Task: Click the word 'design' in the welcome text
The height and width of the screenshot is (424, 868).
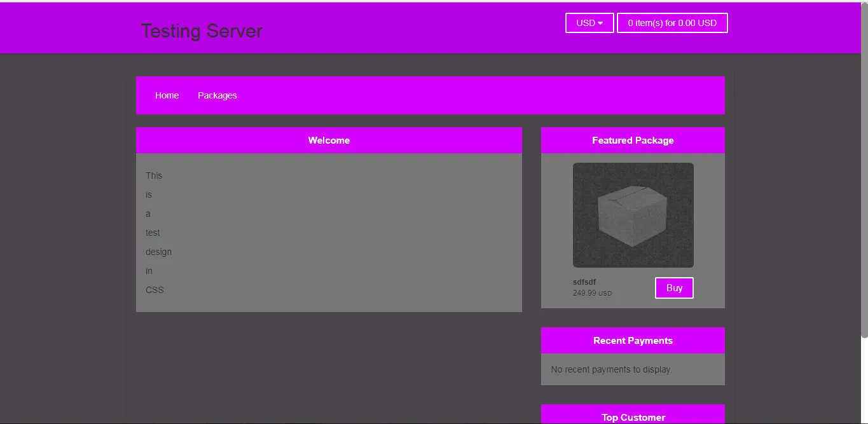Action: tap(158, 252)
